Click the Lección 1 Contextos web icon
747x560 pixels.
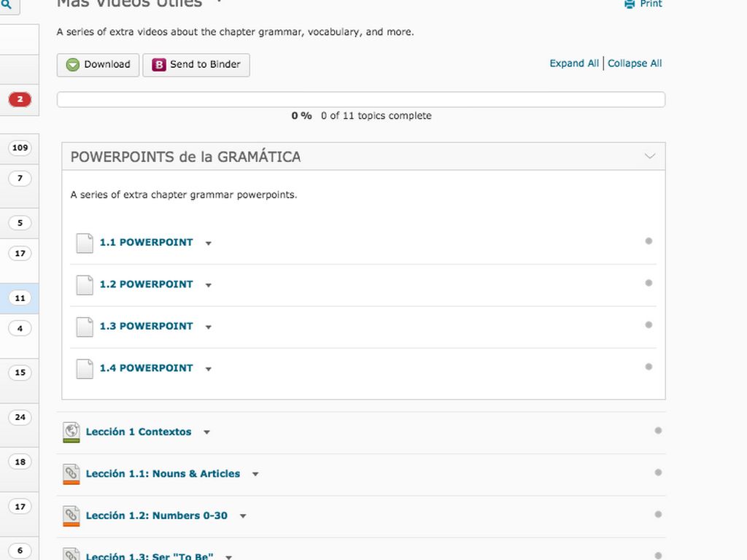(x=71, y=432)
